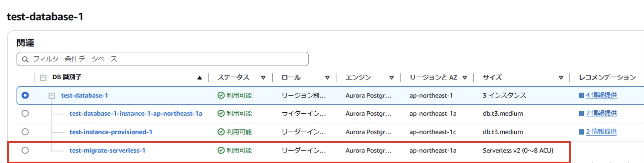Open 2 情報提供 link for test-instance-provisioned-1
The image size is (644, 163).
pyautogui.click(x=601, y=132)
